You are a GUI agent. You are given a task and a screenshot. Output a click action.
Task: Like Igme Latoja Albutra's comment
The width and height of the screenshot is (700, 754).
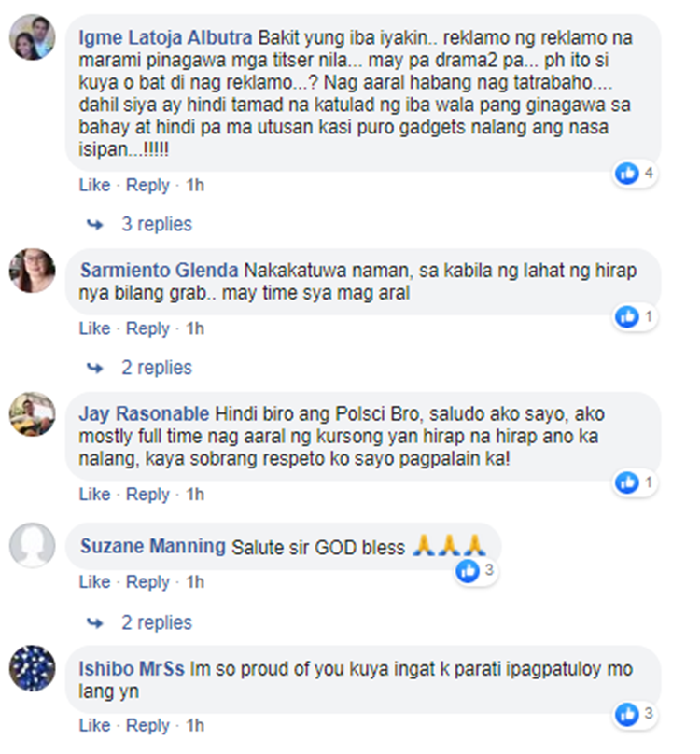pyautogui.click(x=94, y=185)
